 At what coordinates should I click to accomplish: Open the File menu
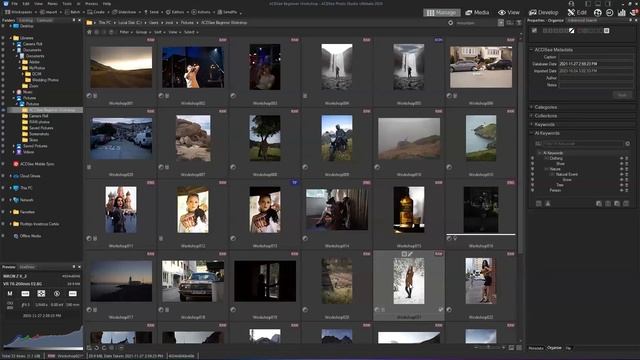[x=14, y=4]
